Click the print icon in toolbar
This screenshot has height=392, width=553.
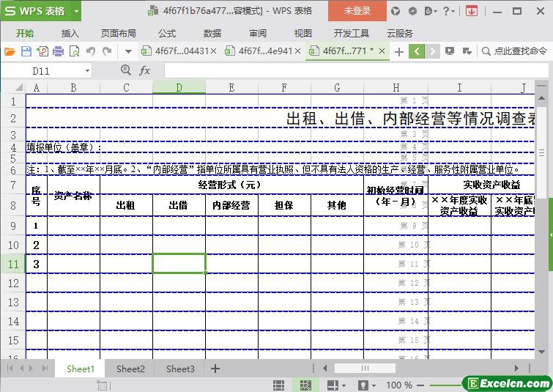[58, 51]
